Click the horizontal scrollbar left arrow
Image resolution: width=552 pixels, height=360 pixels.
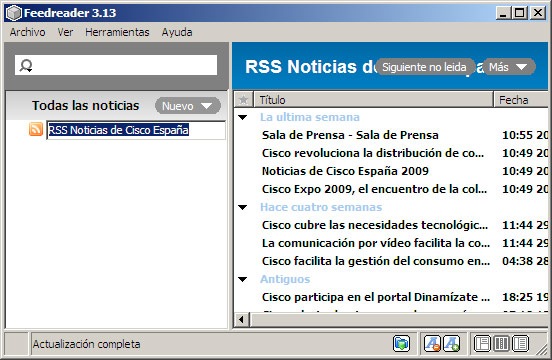[x=242, y=320]
